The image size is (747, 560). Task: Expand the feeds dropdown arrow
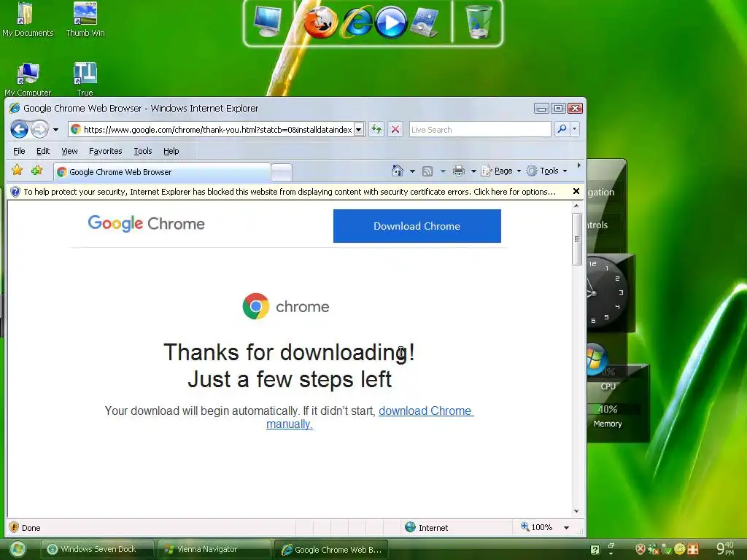click(x=443, y=171)
